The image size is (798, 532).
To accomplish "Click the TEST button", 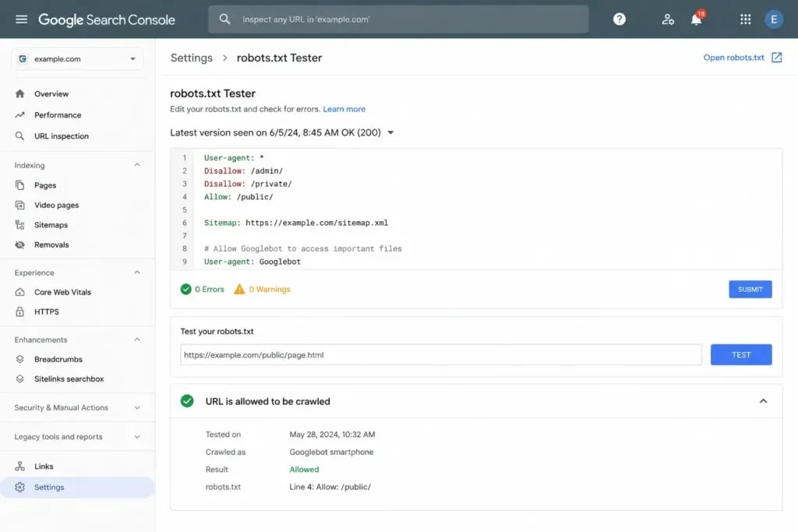I will (x=741, y=354).
